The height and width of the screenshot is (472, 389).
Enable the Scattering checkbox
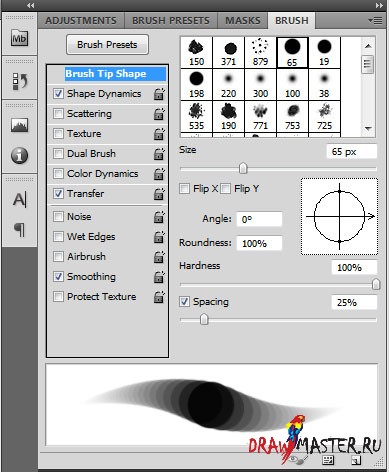[x=58, y=114]
